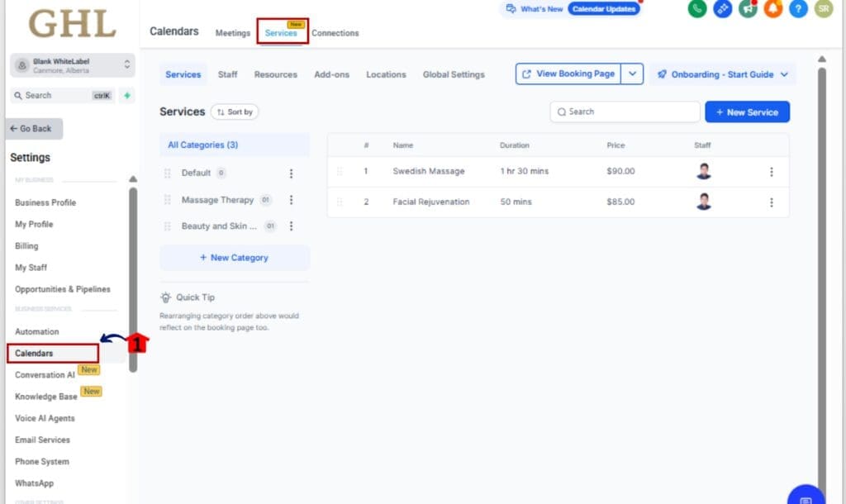Open the search field using the magnifier icon

(x=17, y=95)
